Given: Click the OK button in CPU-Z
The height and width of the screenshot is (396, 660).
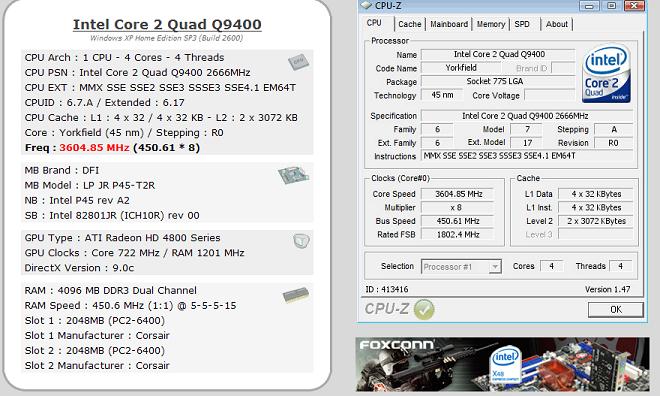Looking at the screenshot, I should point(615,310).
